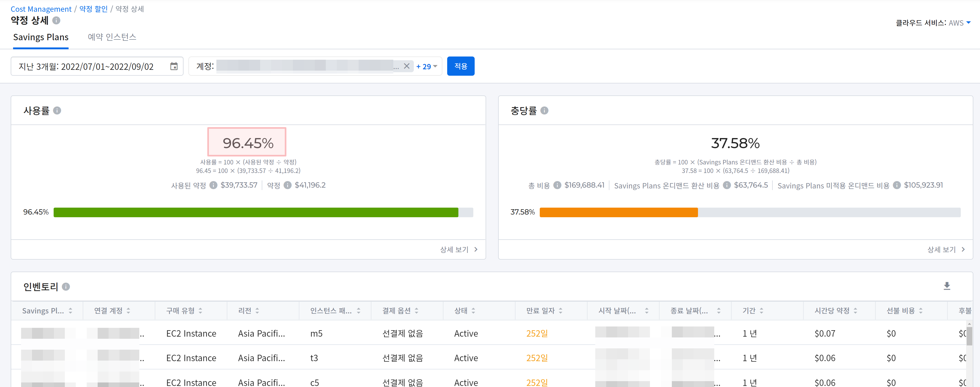Viewport: 980px width, 387px height.
Task: Remove the selected account with X icon
Action: (x=407, y=66)
